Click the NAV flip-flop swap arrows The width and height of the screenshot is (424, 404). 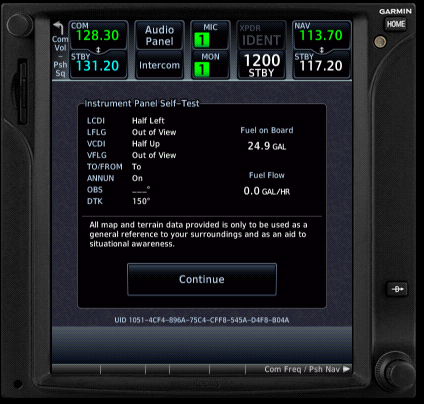322,50
